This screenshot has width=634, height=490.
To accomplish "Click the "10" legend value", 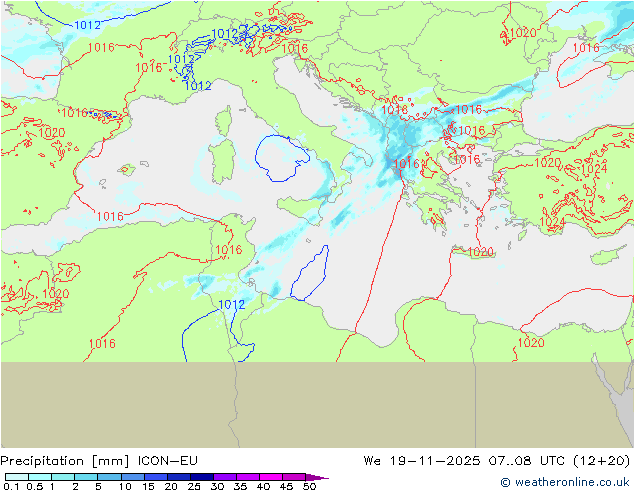I will click(x=125, y=486).
